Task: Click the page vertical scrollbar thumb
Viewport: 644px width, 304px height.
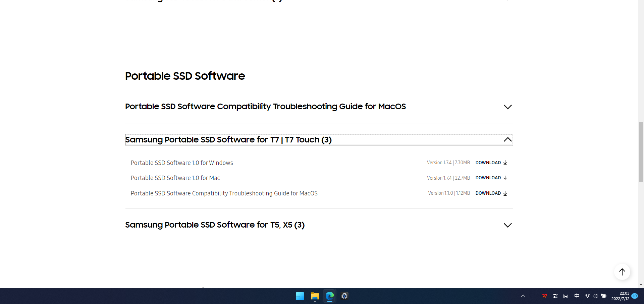Action: click(x=641, y=152)
